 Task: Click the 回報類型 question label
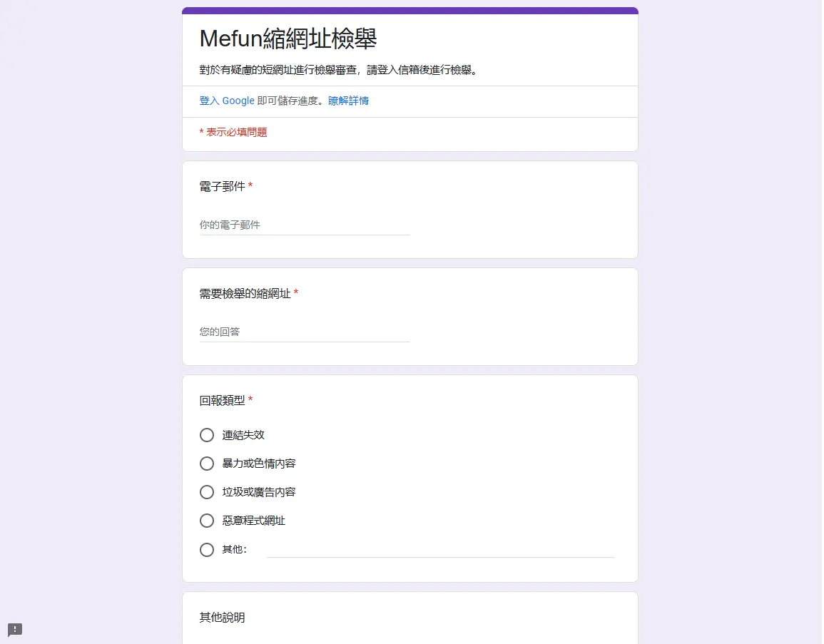(x=222, y=401)
